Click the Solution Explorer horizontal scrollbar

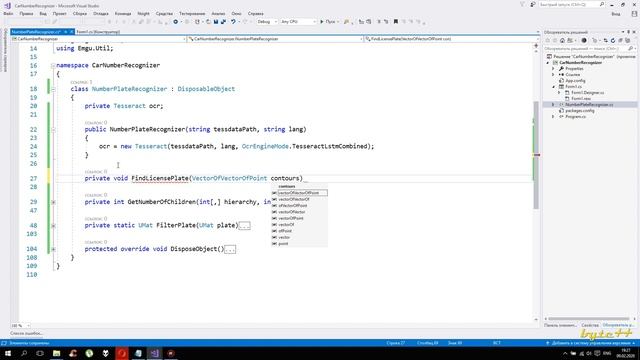click(x=589, y=319)
